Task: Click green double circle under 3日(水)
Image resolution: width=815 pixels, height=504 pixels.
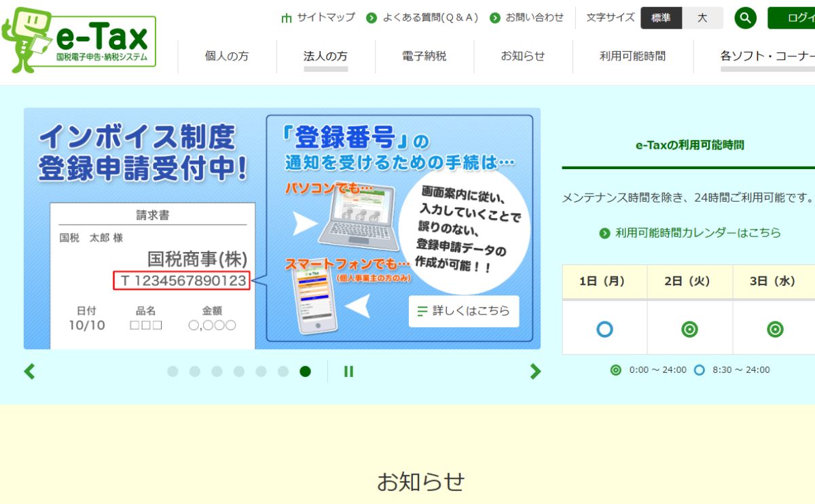Action: [x=775, y=329]
